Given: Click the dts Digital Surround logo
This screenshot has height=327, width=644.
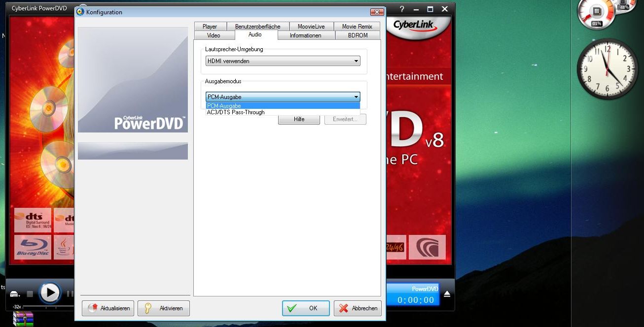Looking at the screenshot, I should pos(33,220).
